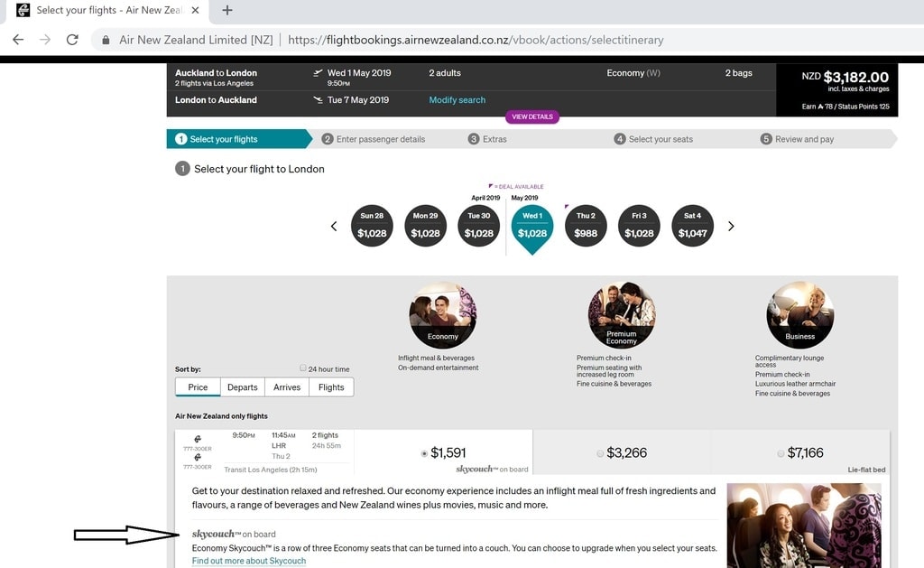Sort flights by Arrives
This screenshot has width=924, height=568.
tap(287, 386)
